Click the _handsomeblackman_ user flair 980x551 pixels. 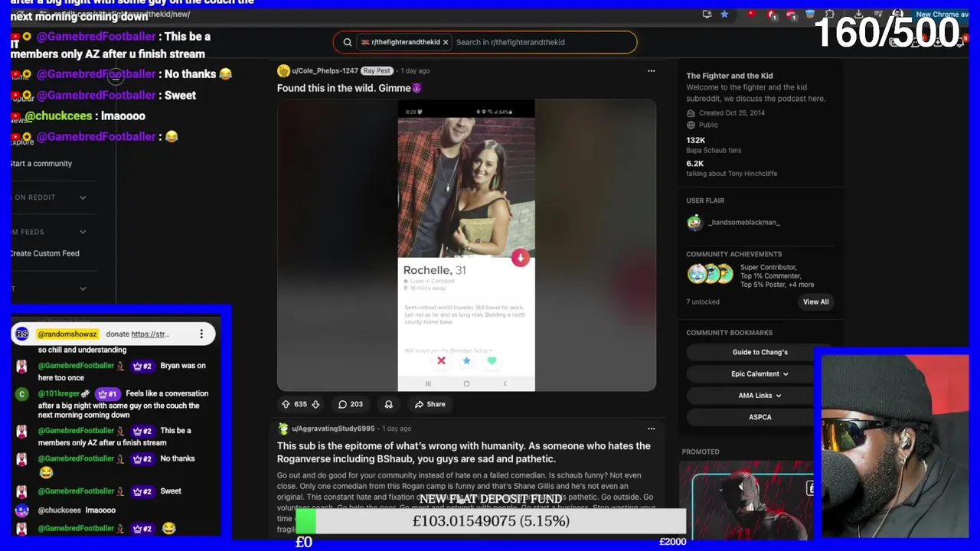[744, 222]
